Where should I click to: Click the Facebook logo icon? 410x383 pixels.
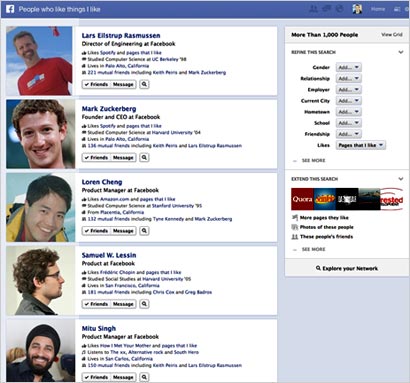[10, 9]
